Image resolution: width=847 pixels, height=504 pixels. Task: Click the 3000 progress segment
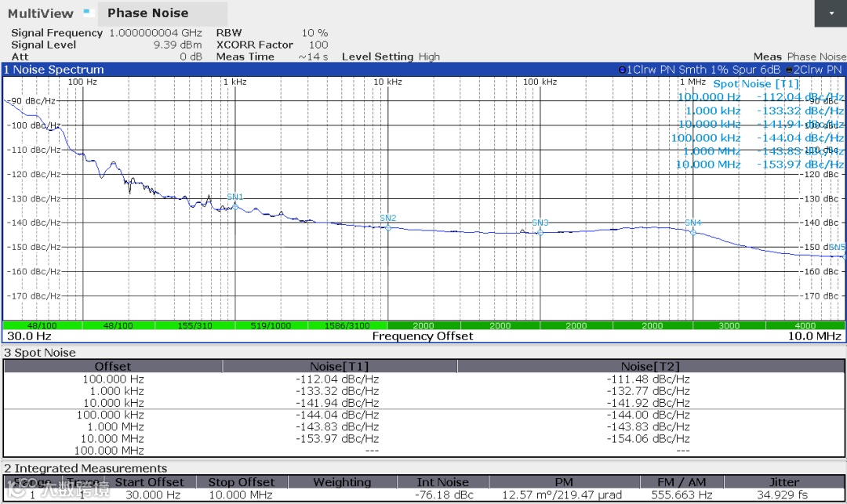pyautogui.click(x=729, y=325)
